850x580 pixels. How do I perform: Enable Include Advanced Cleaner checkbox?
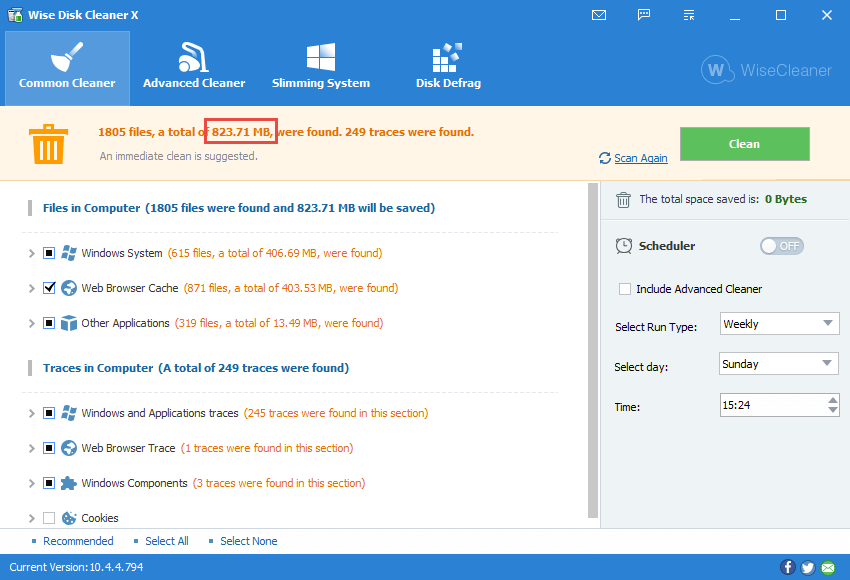point(625,289)
